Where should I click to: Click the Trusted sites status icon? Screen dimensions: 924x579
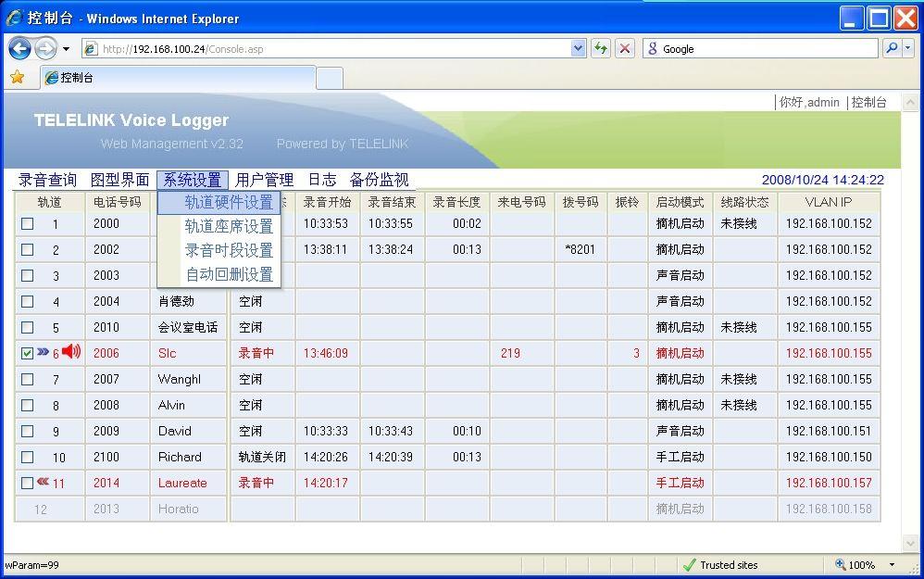(x=689, y=565)
